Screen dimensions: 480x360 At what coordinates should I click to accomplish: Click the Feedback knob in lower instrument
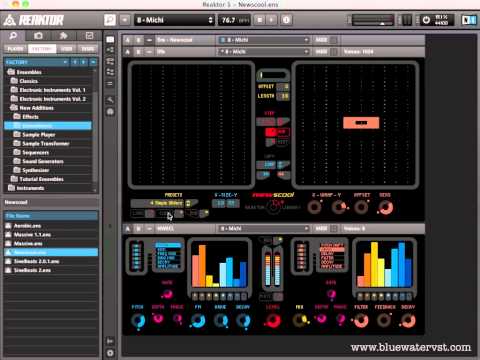384,320
